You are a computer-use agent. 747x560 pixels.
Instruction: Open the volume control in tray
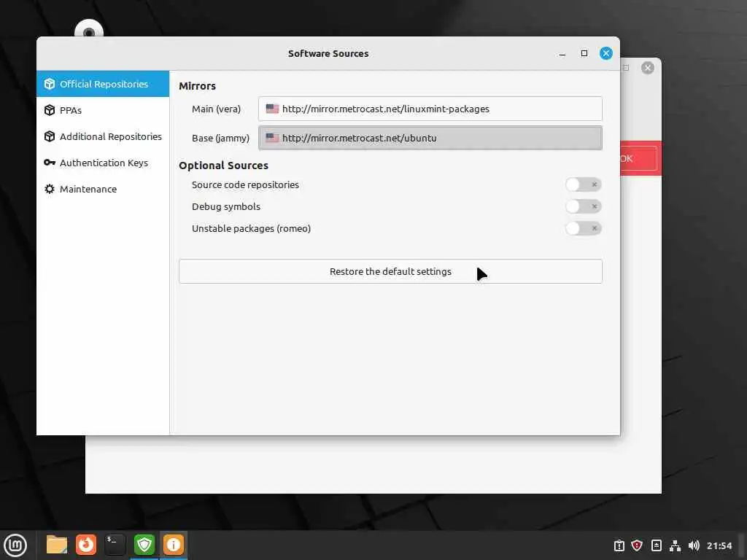[x=694, y=545]
